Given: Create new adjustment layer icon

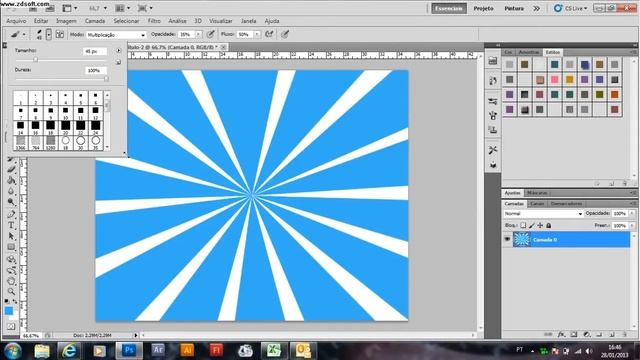Looking at the screenshot, I should click(x=587, y=334).
